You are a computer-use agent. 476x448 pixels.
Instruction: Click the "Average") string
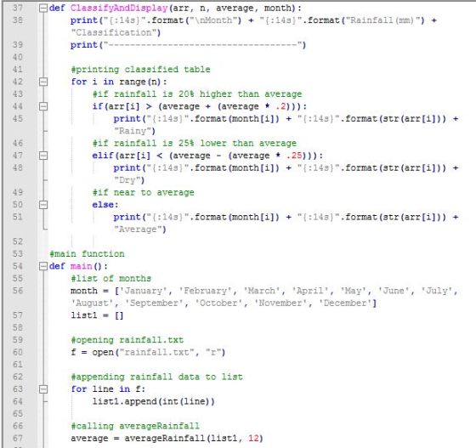[x=140, y=230]
